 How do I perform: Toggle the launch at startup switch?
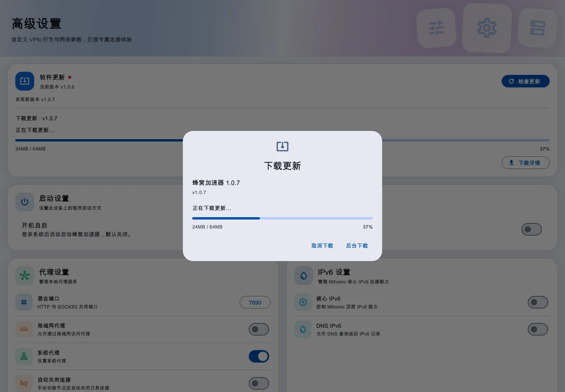coord(532,229)
